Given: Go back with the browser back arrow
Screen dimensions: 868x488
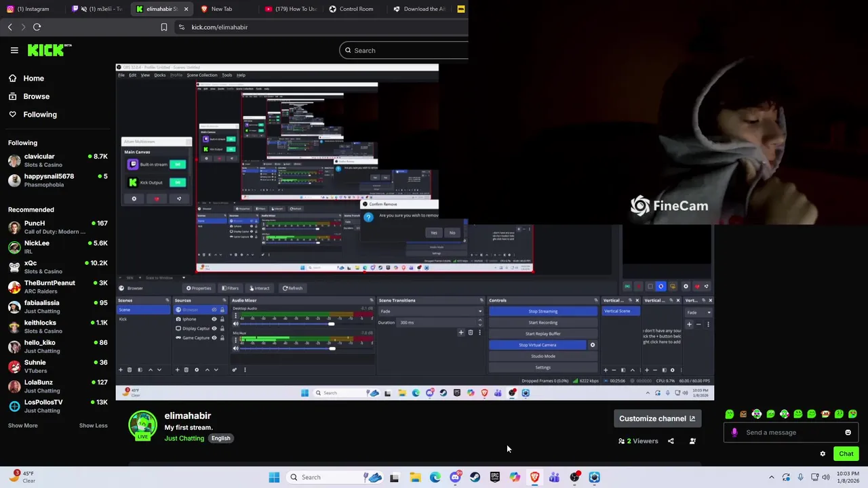Looking at the screenshot, I should point(9,27).
